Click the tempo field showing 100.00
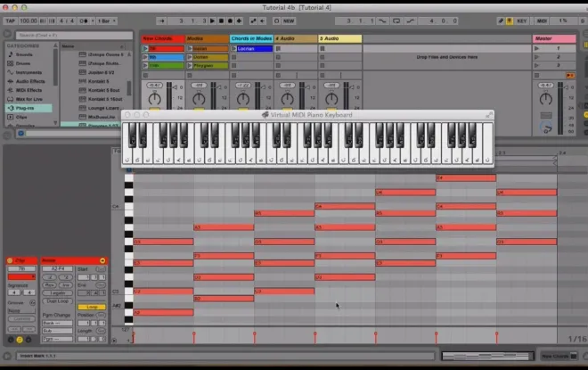This screenshot has width=588, height=370. click(x=29, y=21)
